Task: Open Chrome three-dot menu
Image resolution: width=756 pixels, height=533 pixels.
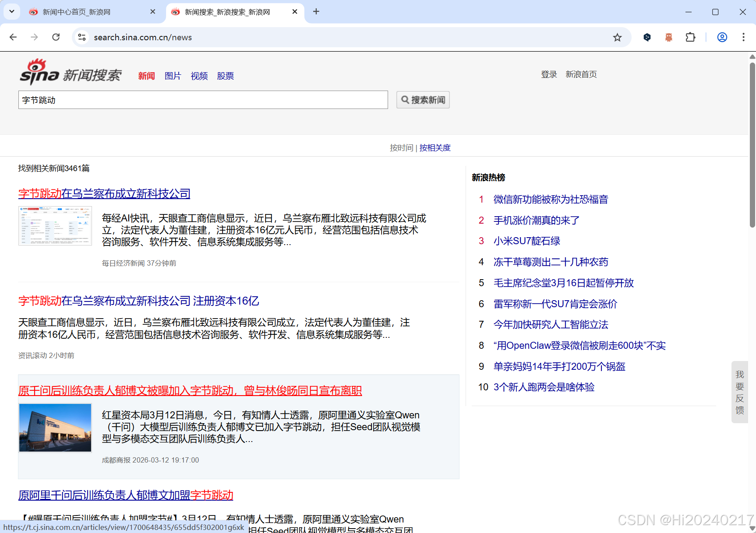Action: click(x=743, y=37)
